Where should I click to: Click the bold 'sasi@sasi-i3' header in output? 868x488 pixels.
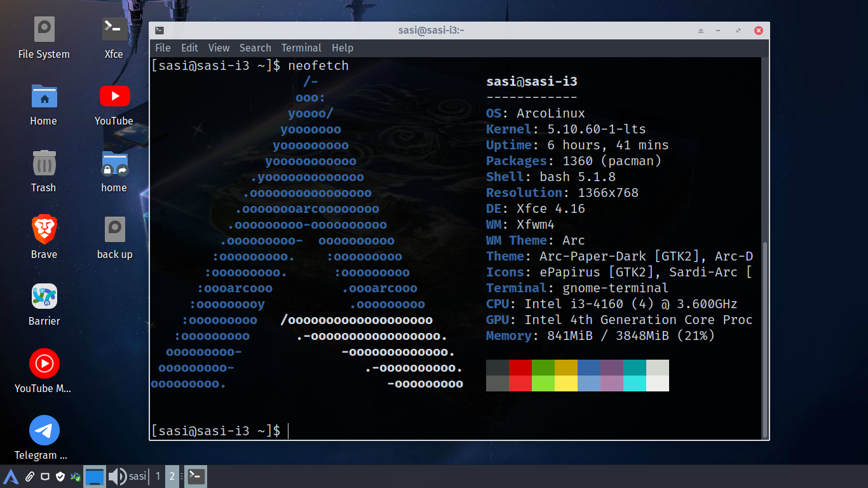click(x=532, y=81)
